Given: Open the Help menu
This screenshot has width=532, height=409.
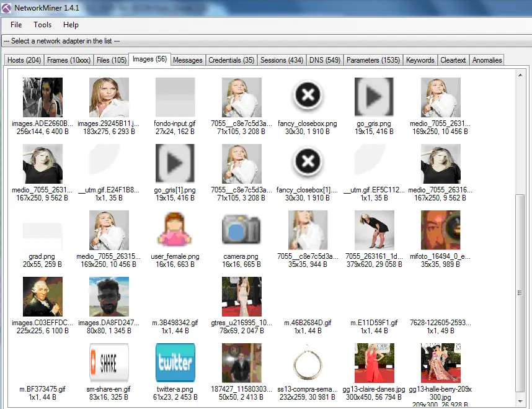Looking at the screenshot, I should pos(71,25).
